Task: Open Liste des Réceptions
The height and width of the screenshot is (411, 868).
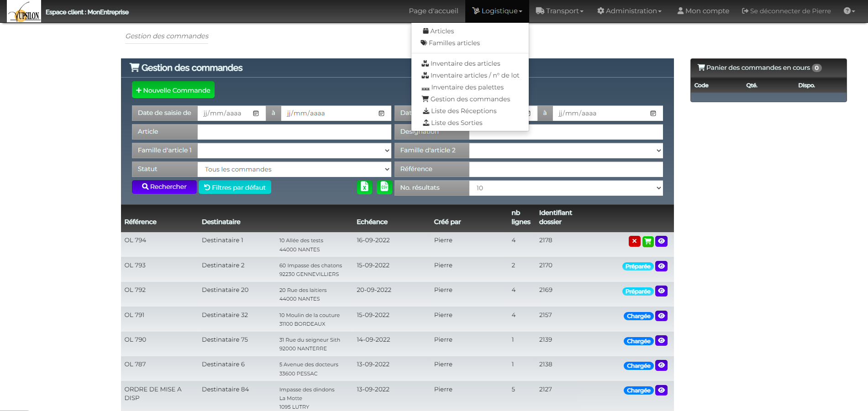Action: [x=459, y=111]
